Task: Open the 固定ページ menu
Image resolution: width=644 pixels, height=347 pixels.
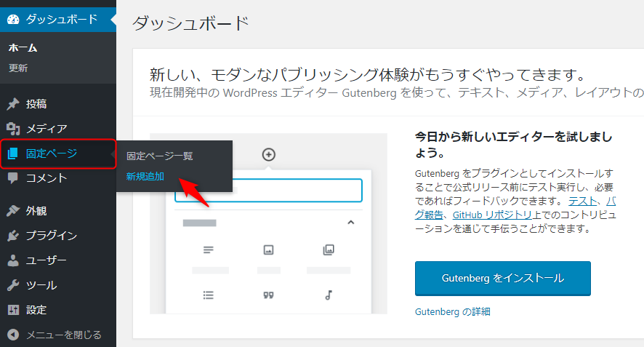Action: [x=58, y=153]
